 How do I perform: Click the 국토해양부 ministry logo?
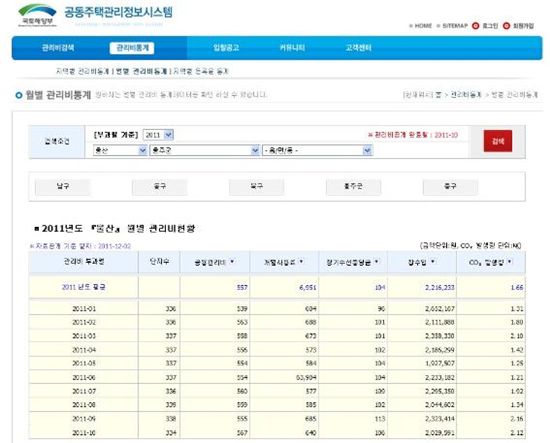coord(37,15)
